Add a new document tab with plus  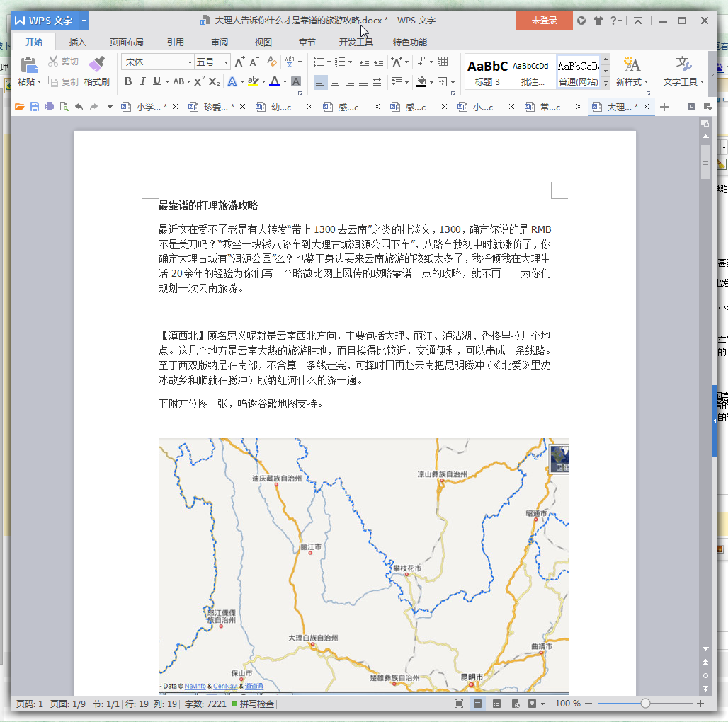tap(664, 107)
